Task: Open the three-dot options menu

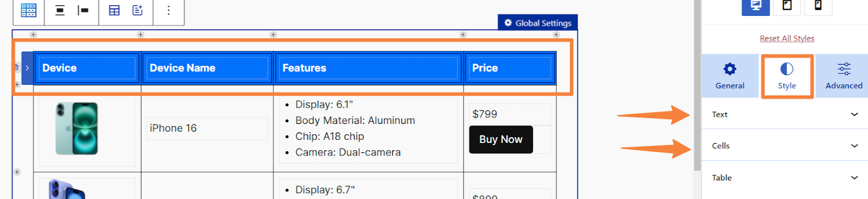Action: click(169, 10)
